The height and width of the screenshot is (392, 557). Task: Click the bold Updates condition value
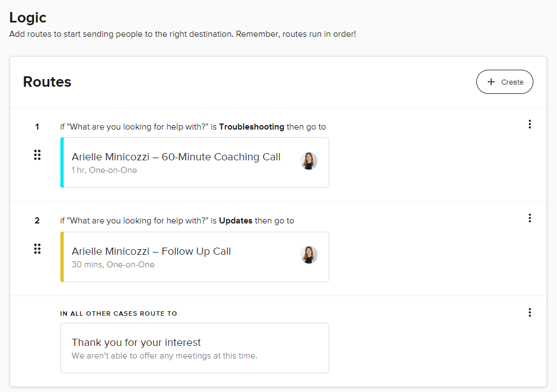click(235, 221)
